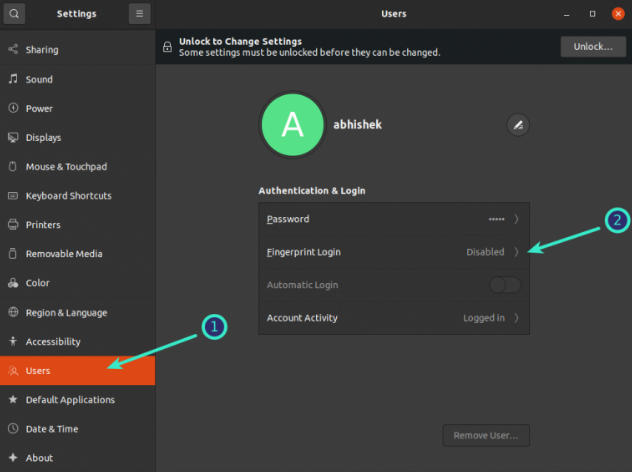Open the About panel
This screenshot has height=472, width=632.
(x=77, y=457)
